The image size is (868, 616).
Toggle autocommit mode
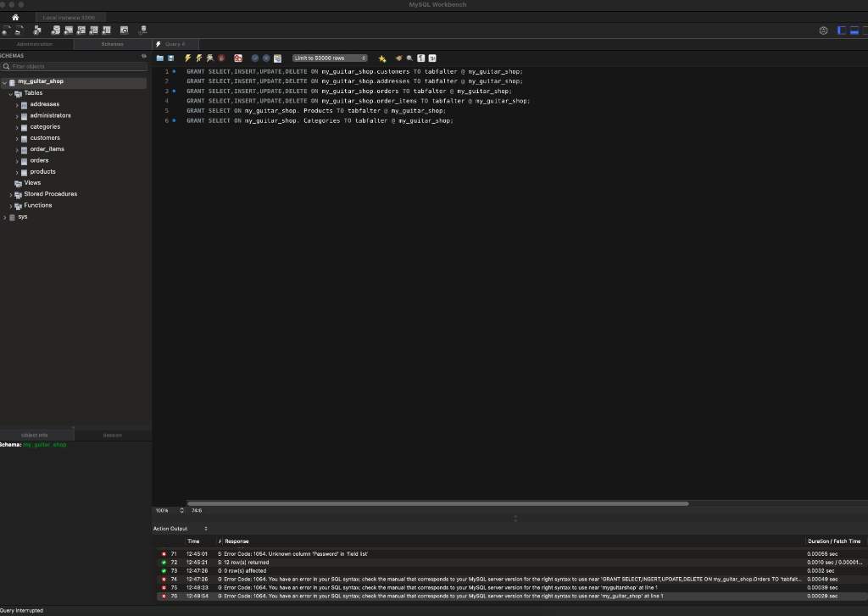click(x=278, y=58)
